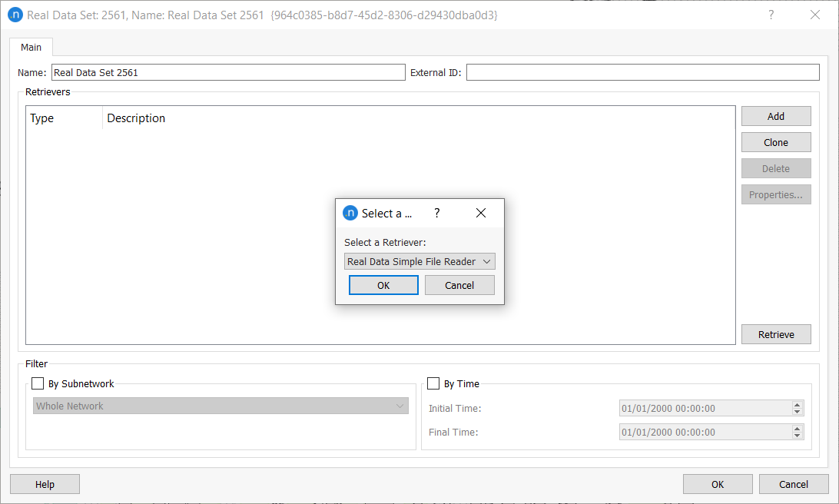Cancel the retriever selection dialog
This screenshot has width=839, height=504.
tap(459, 285)
